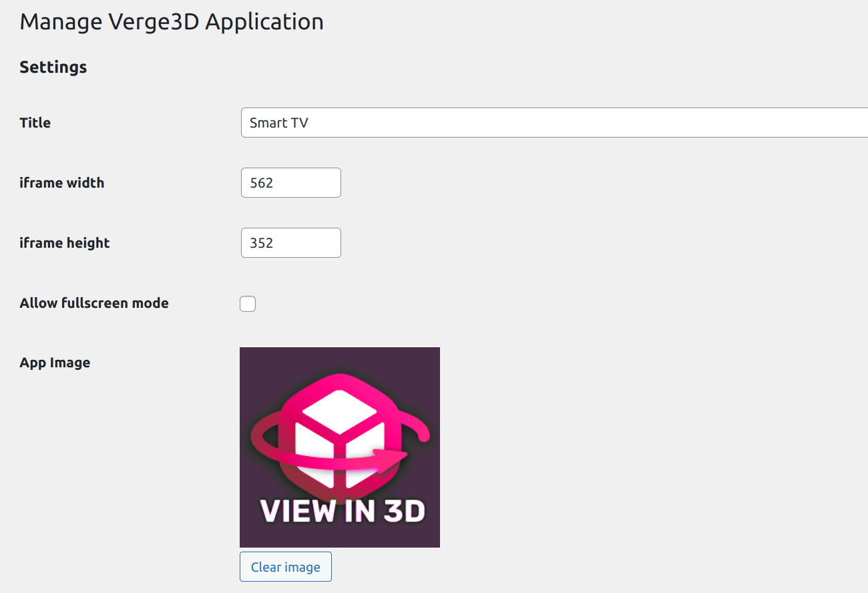This screenshot has width=868, height=593.
Task: Edit the iframe height value 352
Action: coord(291,243)
